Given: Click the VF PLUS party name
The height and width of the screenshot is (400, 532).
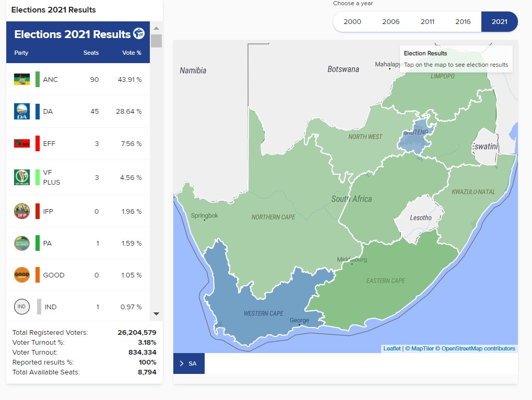Looking at the screenshot, I should click(52, 177).
